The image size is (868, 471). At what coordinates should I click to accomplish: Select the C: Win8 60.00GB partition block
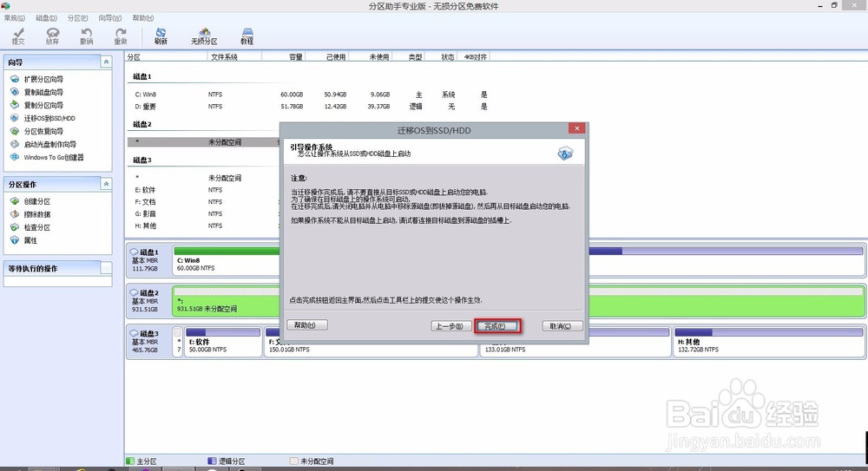[227, 260]
